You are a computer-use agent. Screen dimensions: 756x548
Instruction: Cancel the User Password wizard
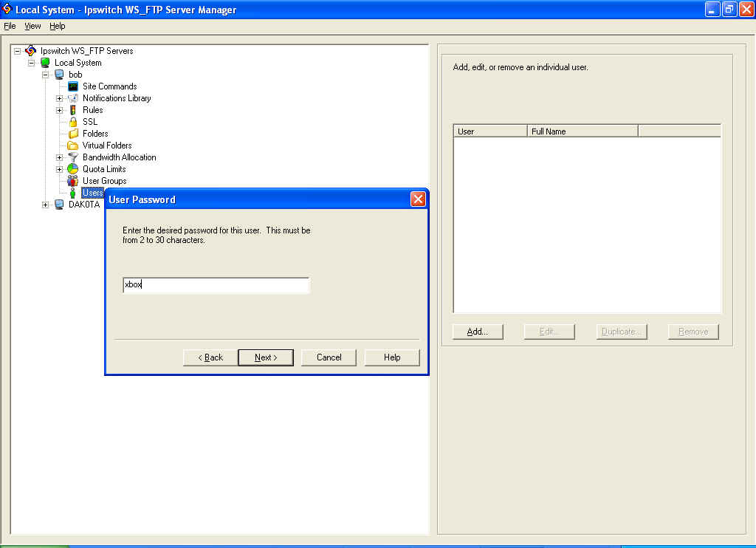(x=329, y=357)
